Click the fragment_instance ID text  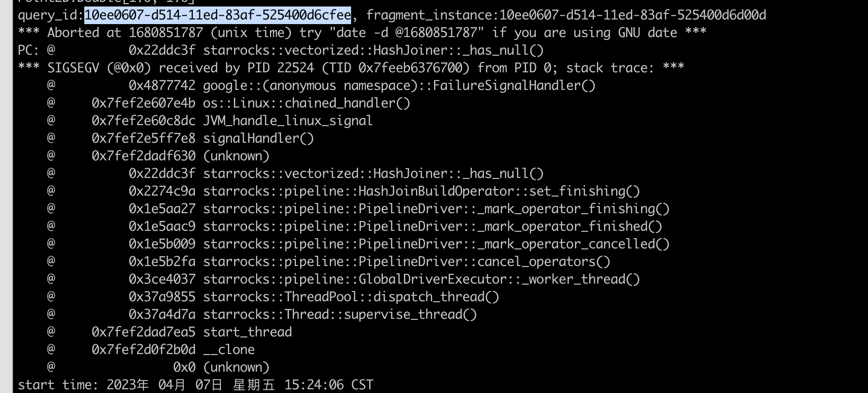(633, 15)
